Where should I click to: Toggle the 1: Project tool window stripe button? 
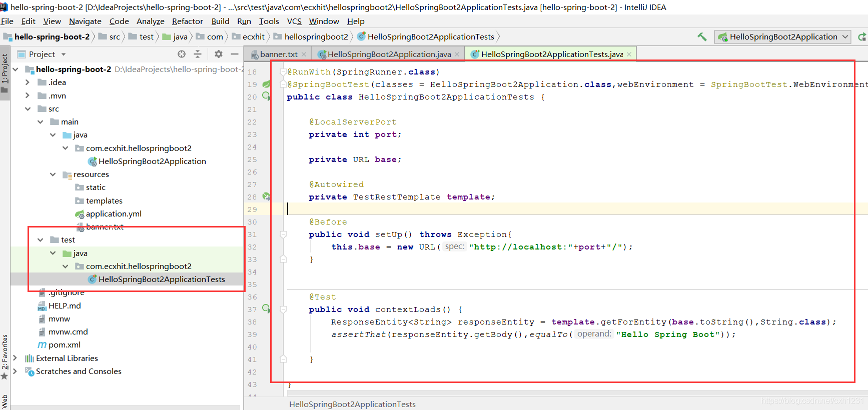[5, 74]
